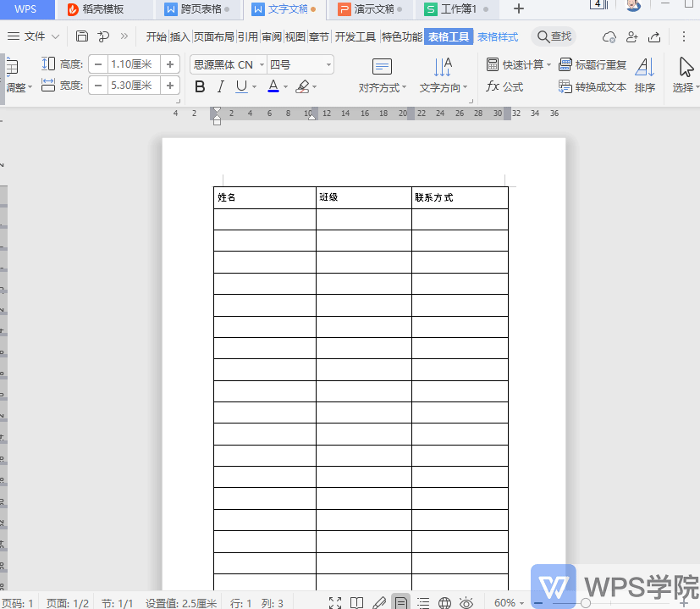The image size is (700, 609).
Task: Open the 审阅 tab
Action: pyautogui.click(x=272, y=36)
